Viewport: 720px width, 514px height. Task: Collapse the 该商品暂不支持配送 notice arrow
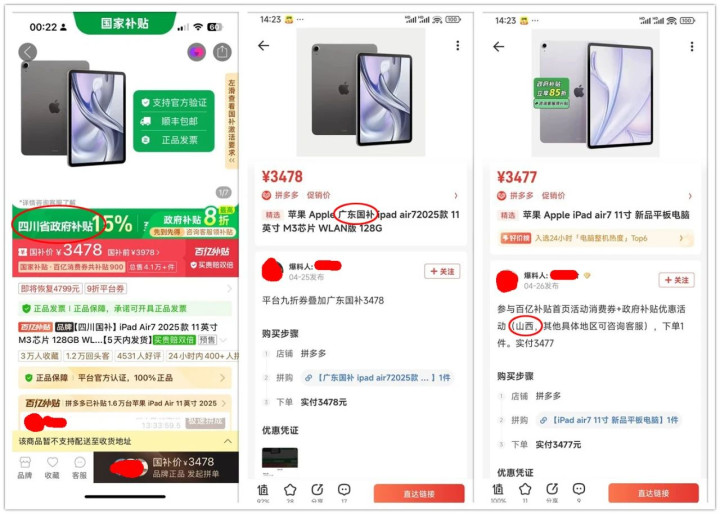(x=228, y=441)
